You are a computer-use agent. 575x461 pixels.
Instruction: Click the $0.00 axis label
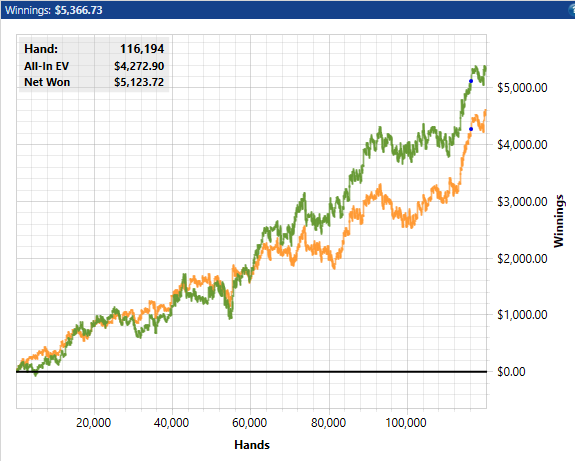(511, 372)
